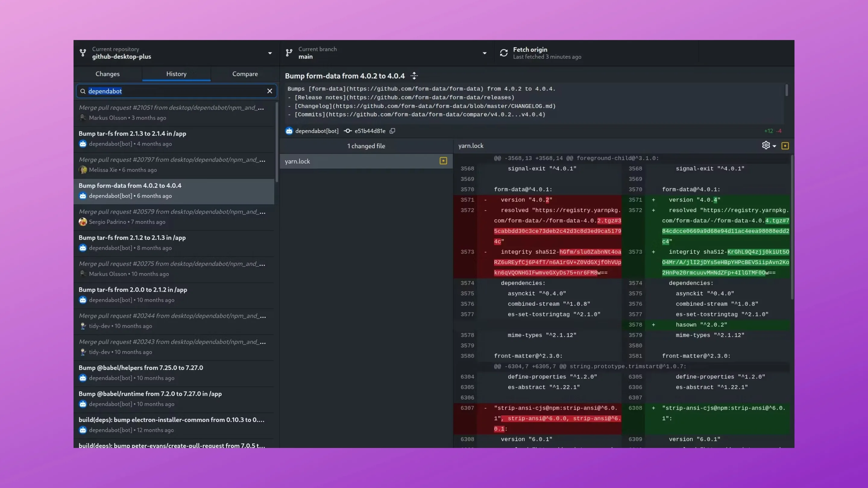Click the dependabot search field

pos(176,91)
